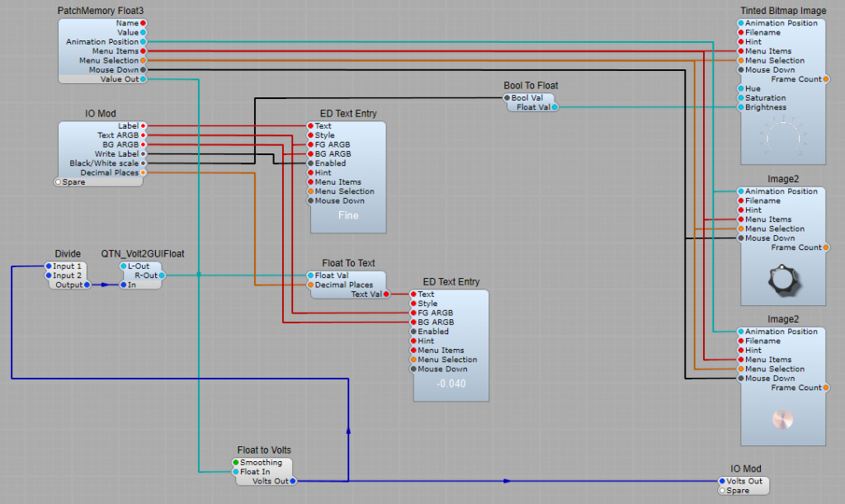845x504 pixels.
Task: Click the Text Val pin on Float To Text
Action: point(386,294)
